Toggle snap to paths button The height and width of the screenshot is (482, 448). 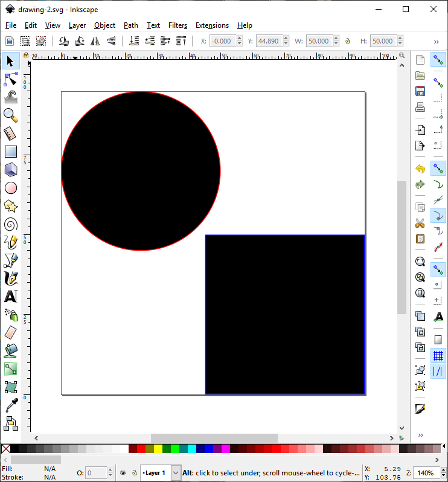tap(438, 184)
